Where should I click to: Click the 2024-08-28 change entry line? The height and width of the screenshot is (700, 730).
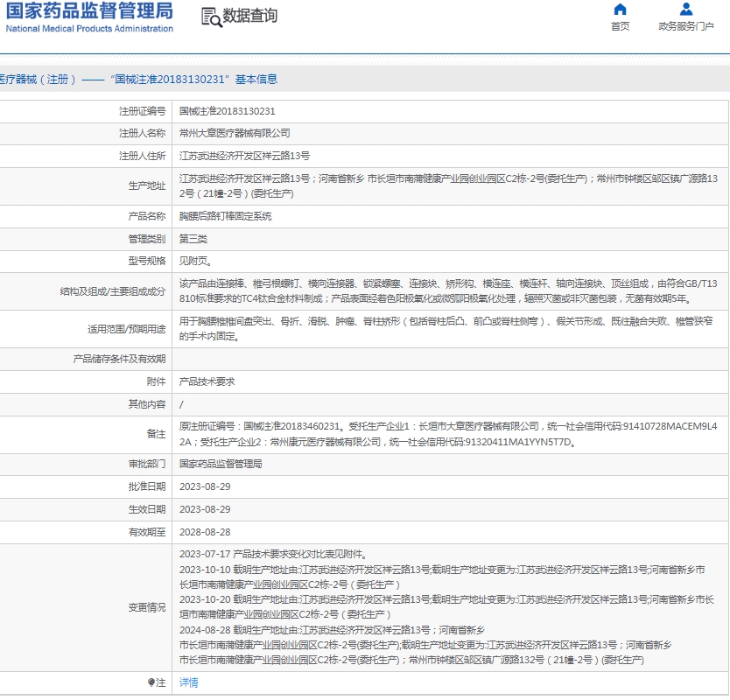pos(425,645)
